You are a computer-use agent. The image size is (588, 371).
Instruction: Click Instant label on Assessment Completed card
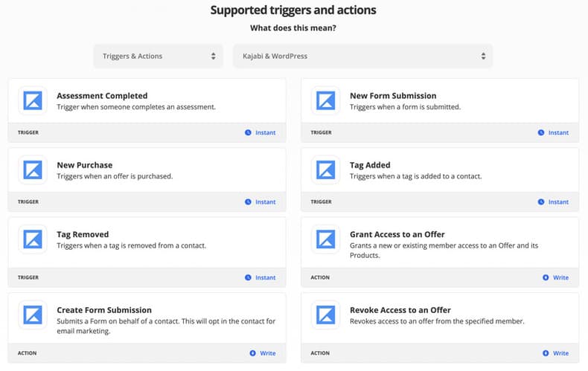(x=266, y=132)
